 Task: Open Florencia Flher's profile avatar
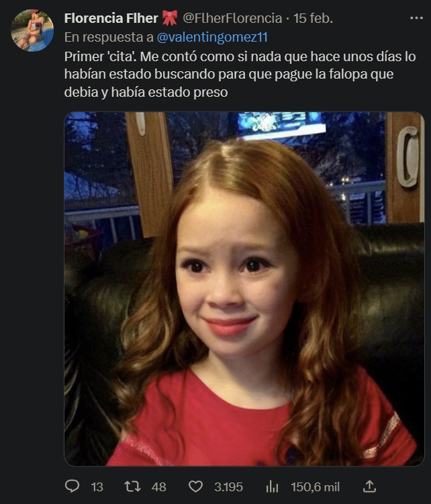32,30
